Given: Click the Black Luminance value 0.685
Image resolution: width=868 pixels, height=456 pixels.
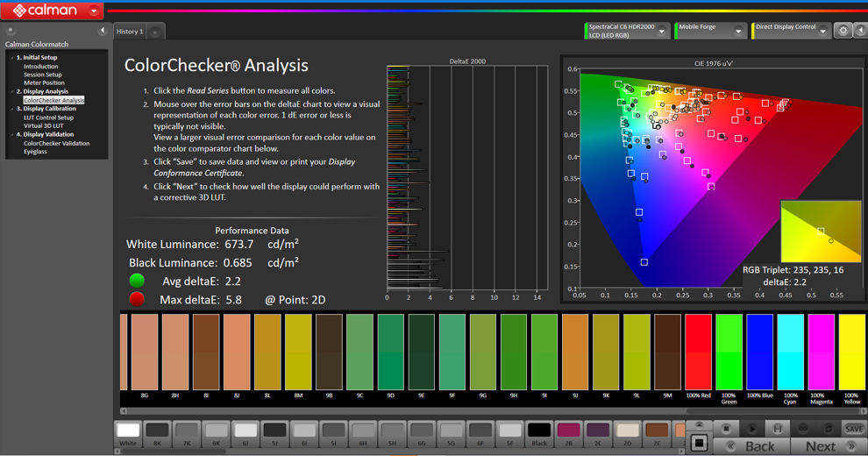Looking at the screenshot, I should pos(238,262).
